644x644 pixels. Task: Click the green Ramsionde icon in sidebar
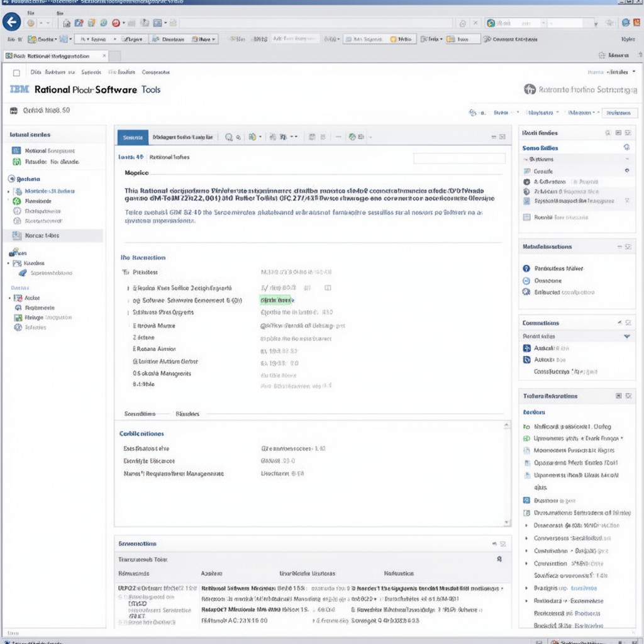coord(17,201)
